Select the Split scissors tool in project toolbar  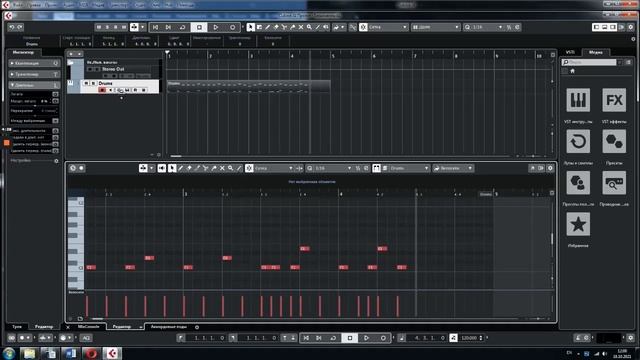pos(284,27)
